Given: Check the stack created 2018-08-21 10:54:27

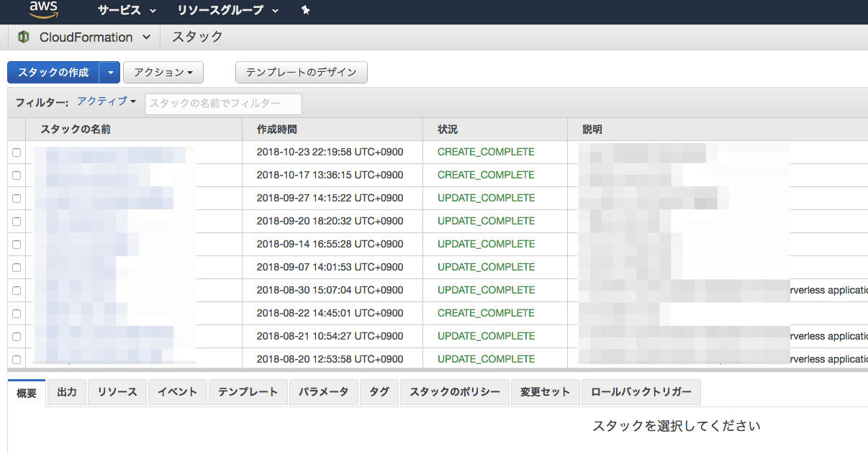Looking at the screenshot, I should point(17,337).
